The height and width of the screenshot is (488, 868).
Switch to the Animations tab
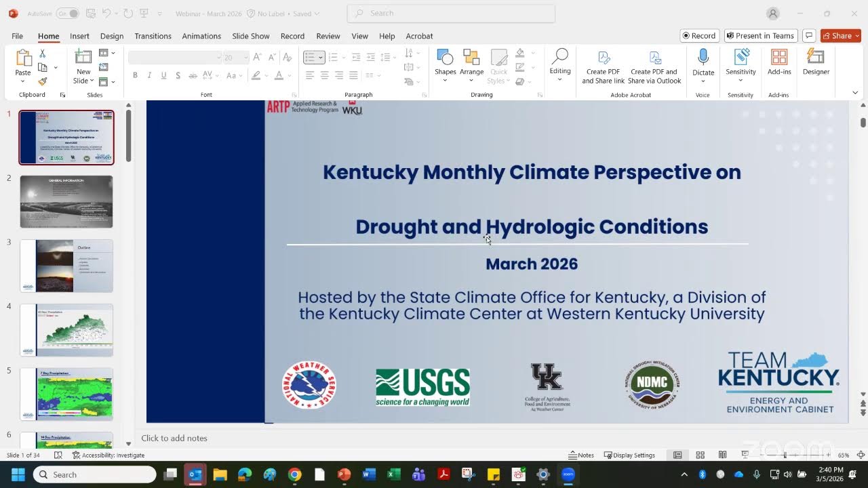[201, 36]
